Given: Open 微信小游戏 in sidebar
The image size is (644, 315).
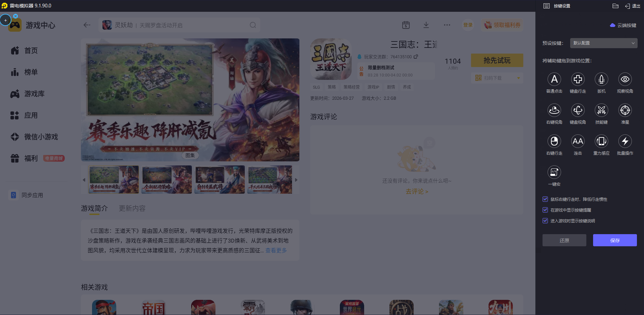Looking at the screenshot, I should pos(34,137).
